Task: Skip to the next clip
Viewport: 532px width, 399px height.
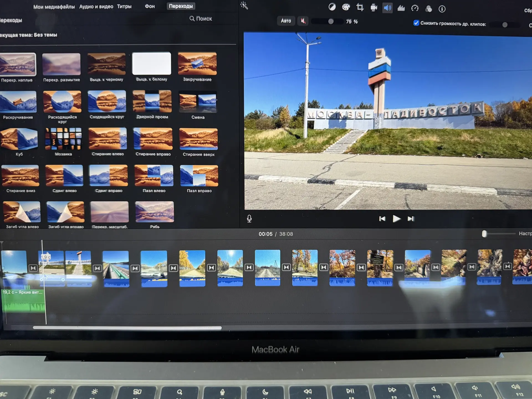Action: (411, 219)
